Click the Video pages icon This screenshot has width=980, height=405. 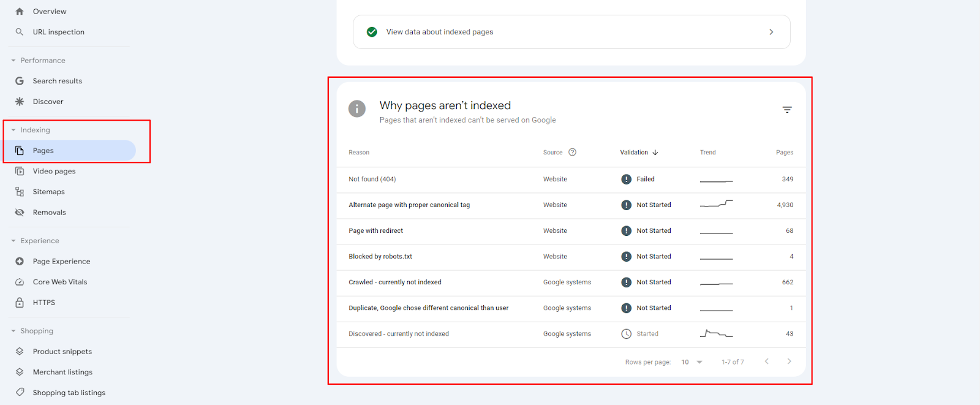pos(20,172)
